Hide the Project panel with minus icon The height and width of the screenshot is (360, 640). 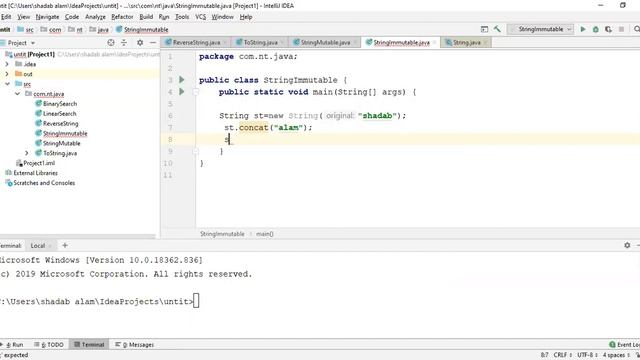pos(153,42)
